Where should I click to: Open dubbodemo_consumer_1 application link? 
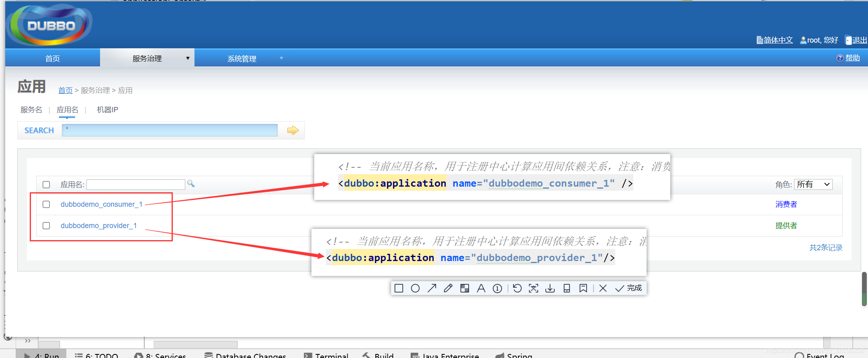101,204
